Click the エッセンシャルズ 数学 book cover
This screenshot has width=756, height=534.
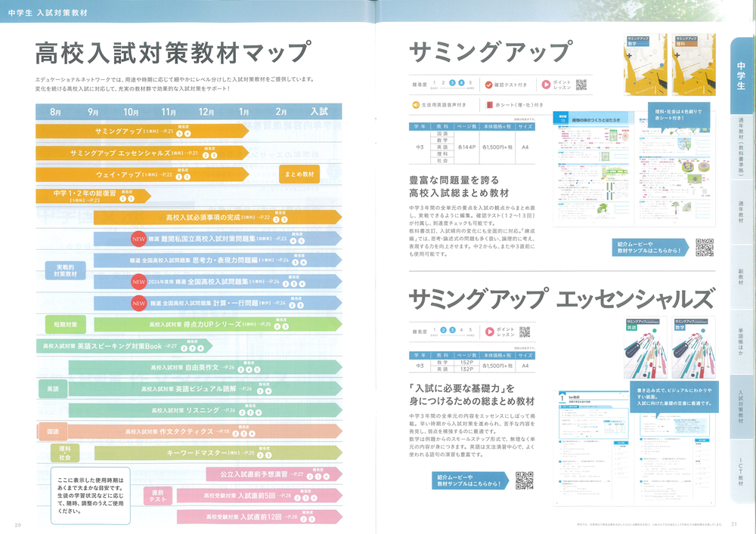[694, 347]
